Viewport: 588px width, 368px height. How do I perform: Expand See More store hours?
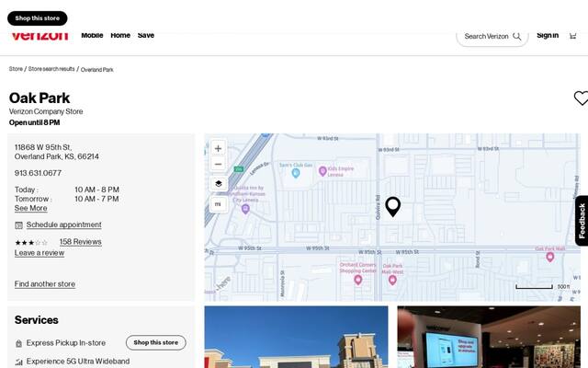tap(30, 209)
